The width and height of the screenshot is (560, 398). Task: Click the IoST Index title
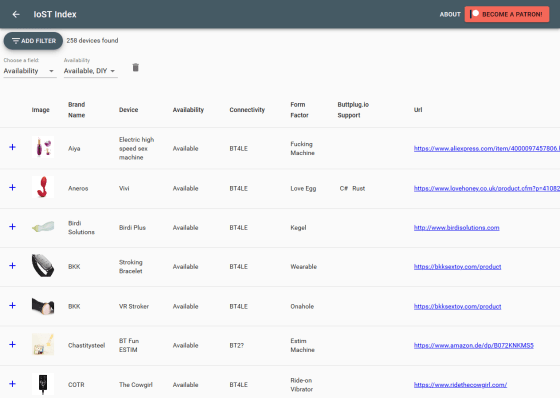point(55,14)
